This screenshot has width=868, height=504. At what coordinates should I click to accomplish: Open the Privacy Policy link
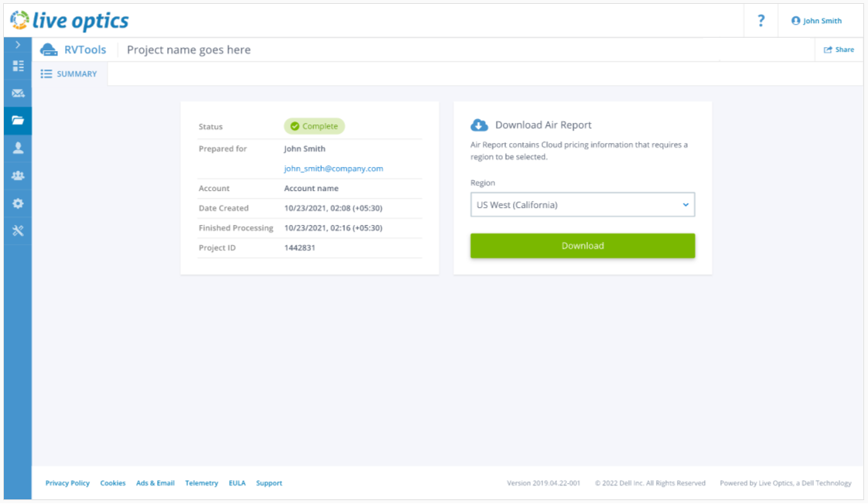[x=67, y=483]
